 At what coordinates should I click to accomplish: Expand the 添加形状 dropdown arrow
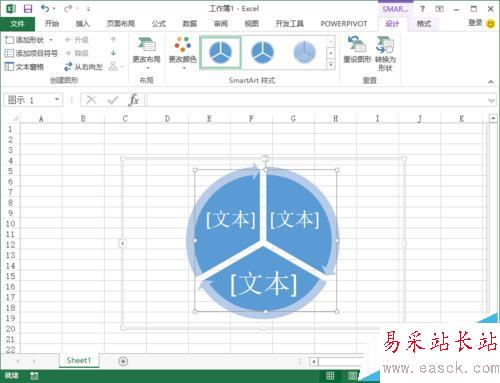(51, 40)
